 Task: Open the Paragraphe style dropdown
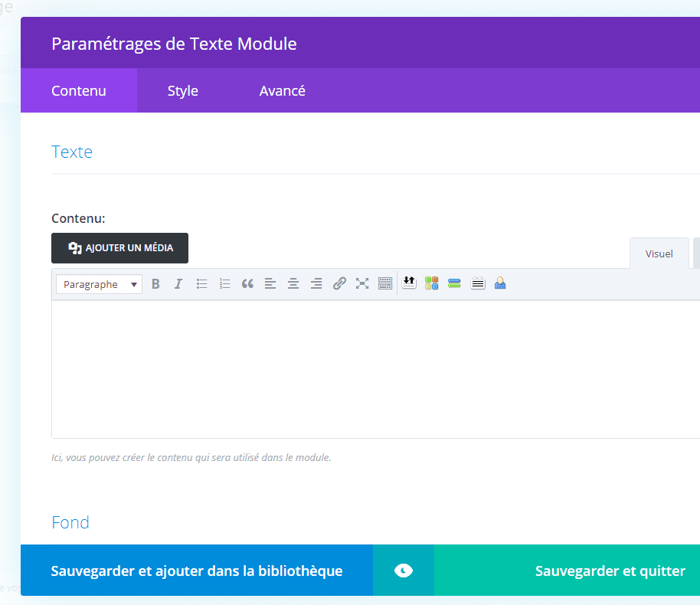click(x=98, y=283)
